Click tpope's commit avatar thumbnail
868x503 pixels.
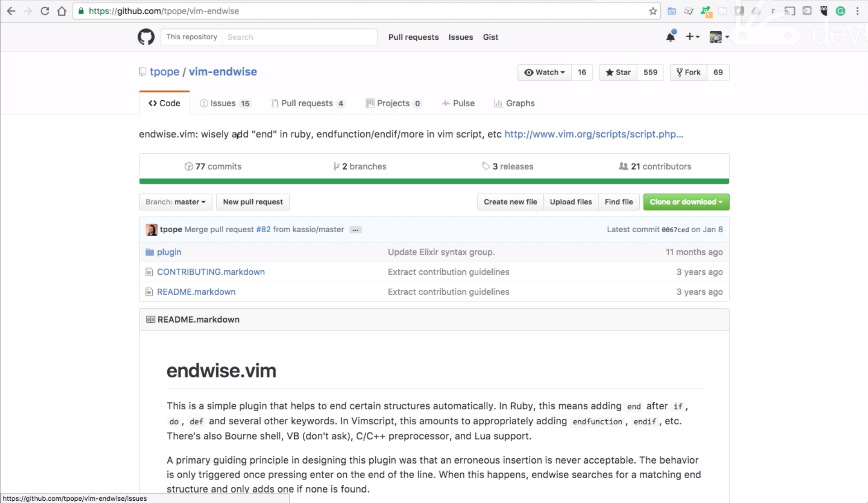(151, 230)
